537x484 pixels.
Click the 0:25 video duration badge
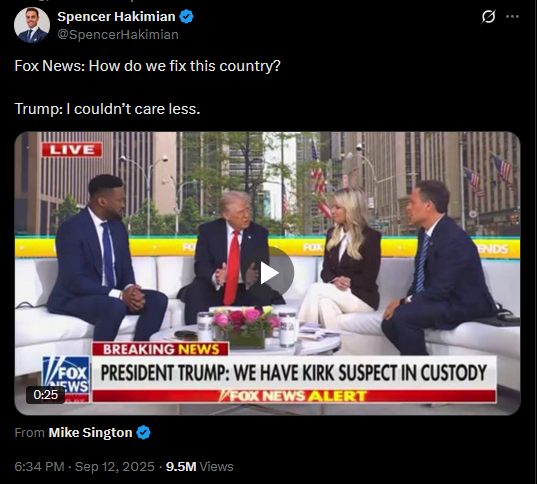(46, 395)
